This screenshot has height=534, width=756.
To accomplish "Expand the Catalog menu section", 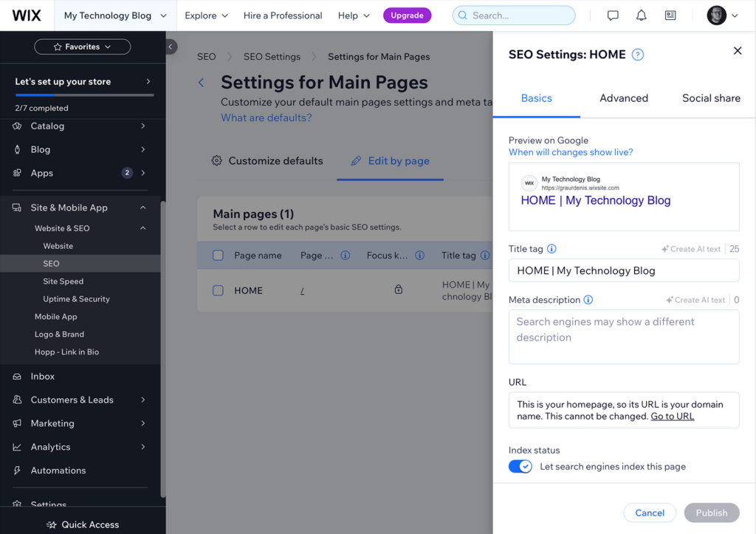I will tap(142, 126).
